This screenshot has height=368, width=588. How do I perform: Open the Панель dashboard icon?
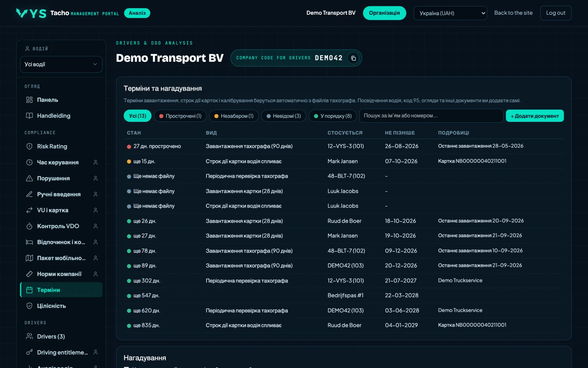(x=29, y=100)
